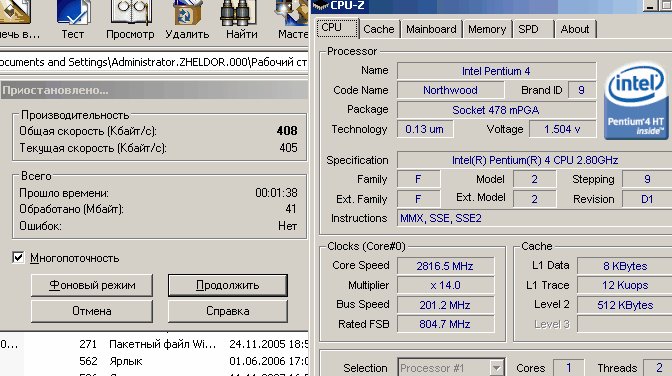Click the 804.7 MHz rated FSB value
This screenshot has width=672, height=376.
[x=445, y=324]
